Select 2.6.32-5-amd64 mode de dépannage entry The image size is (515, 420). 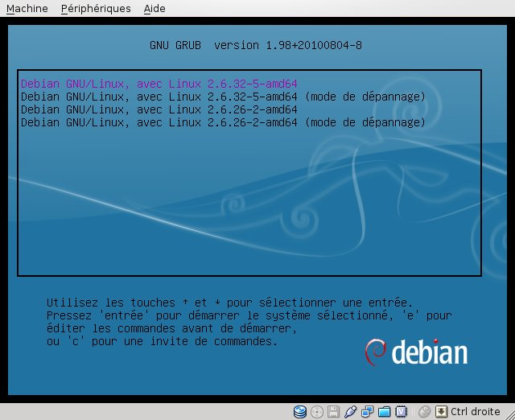click(x=224, y=97)
